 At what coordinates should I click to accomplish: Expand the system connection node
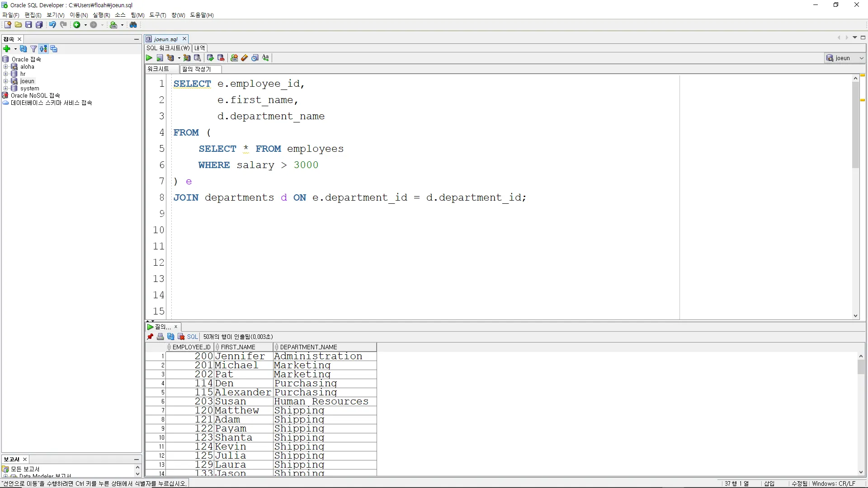[6, 89]
